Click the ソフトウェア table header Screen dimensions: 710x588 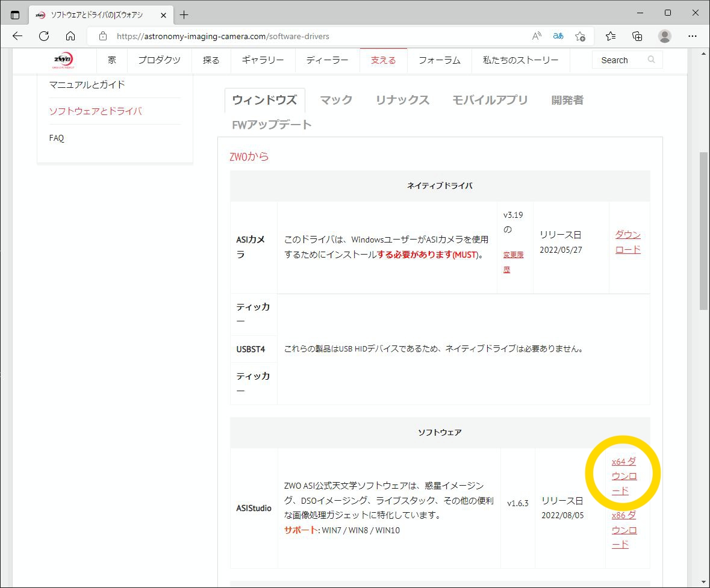[440, 433]
